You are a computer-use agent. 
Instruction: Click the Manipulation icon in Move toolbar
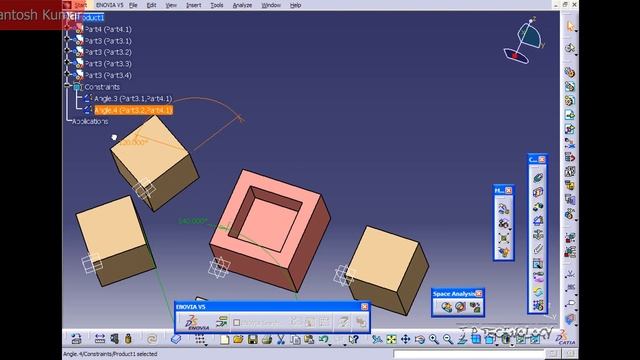tap(504, 209)
